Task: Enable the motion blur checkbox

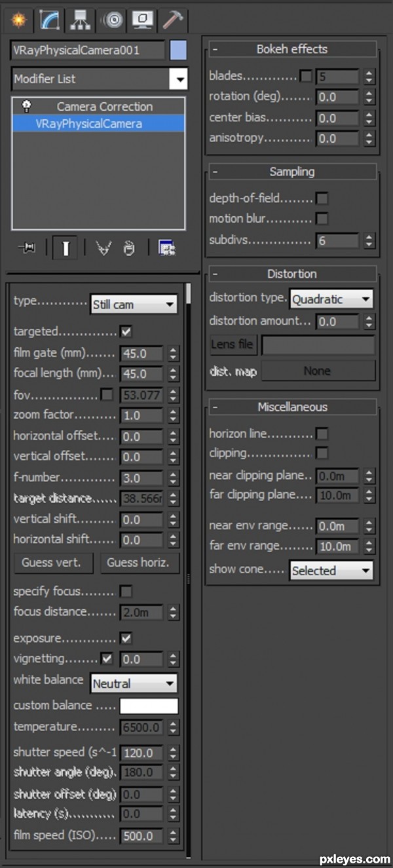Action: [x=322, y=219]
